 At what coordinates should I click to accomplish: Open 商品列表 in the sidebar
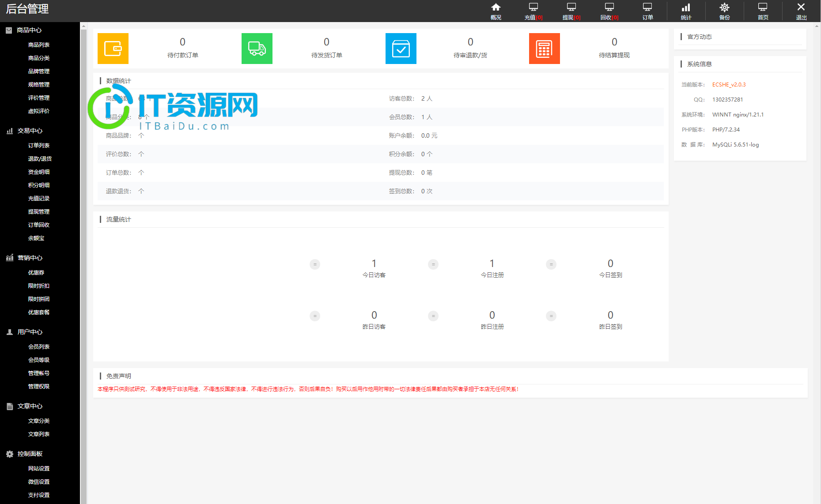click(x=39, y=45)
